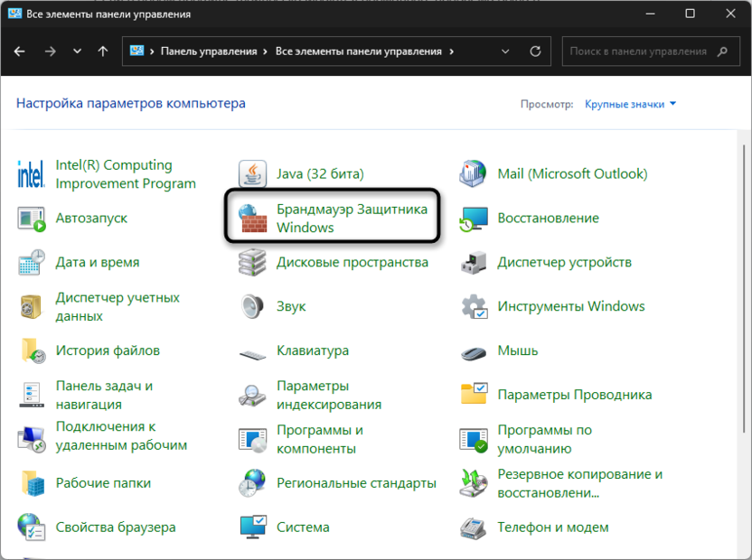Click the Back navigation arrow

click(x=20, y=51)
